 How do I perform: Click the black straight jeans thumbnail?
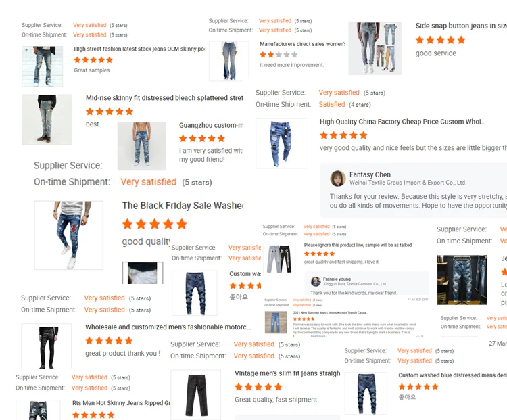(x=195, y=395)
